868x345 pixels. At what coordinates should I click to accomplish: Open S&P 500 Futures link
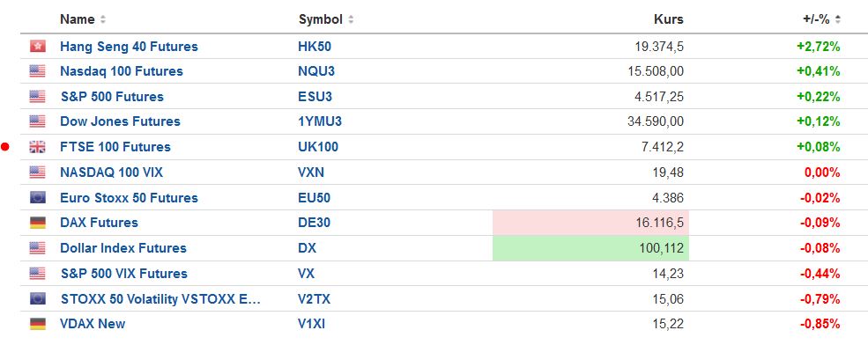[x=113, y=97]
